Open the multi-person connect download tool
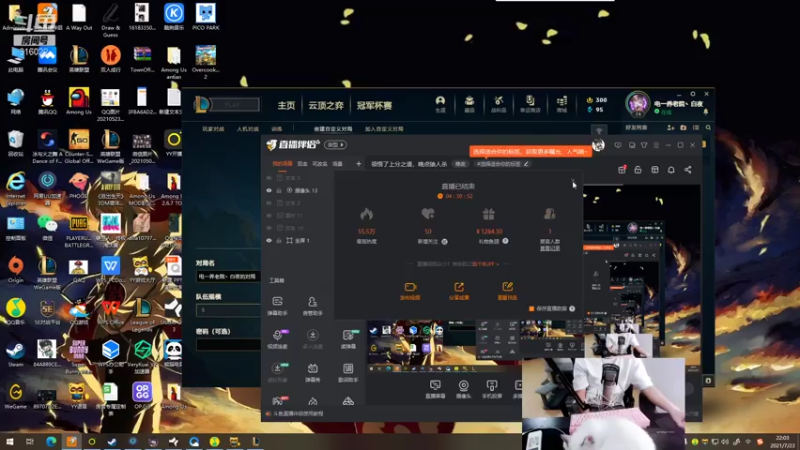This screenshot has height=450, width=800. coord(312,339)
